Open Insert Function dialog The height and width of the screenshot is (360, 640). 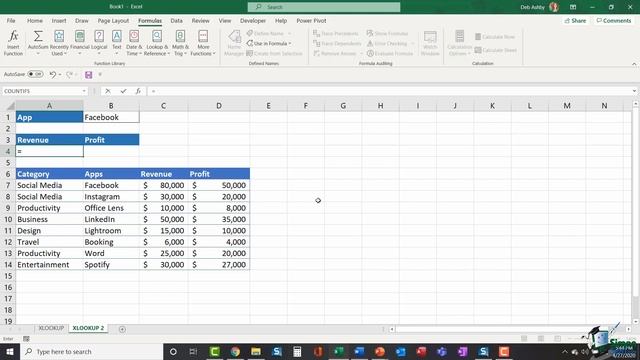click(x=13, y=42)
